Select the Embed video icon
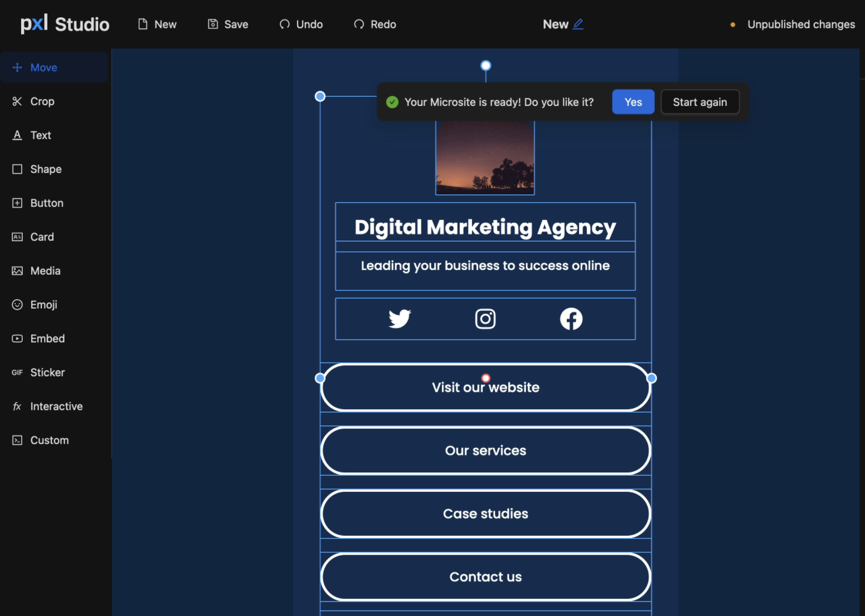 [17, 339]
